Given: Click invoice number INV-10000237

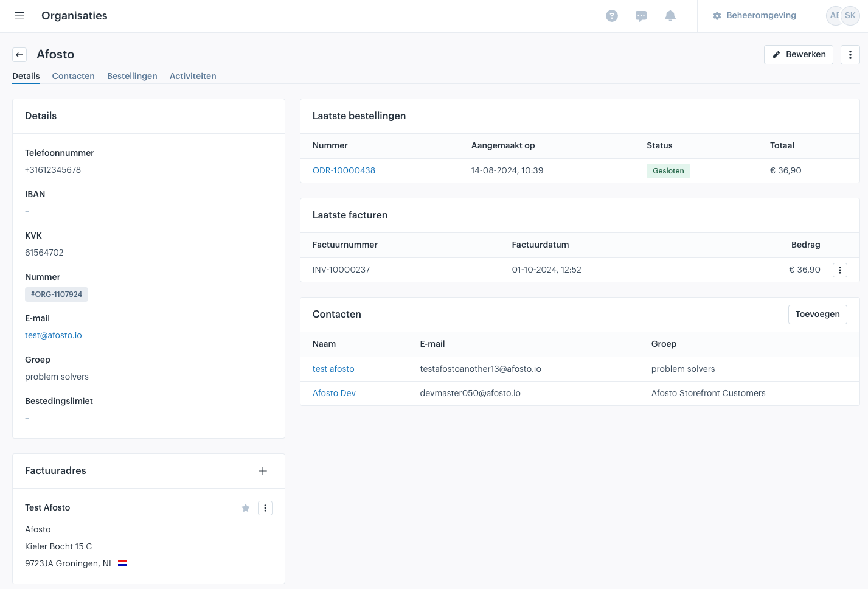Looking at the screenshot, I should click(341, 270).
